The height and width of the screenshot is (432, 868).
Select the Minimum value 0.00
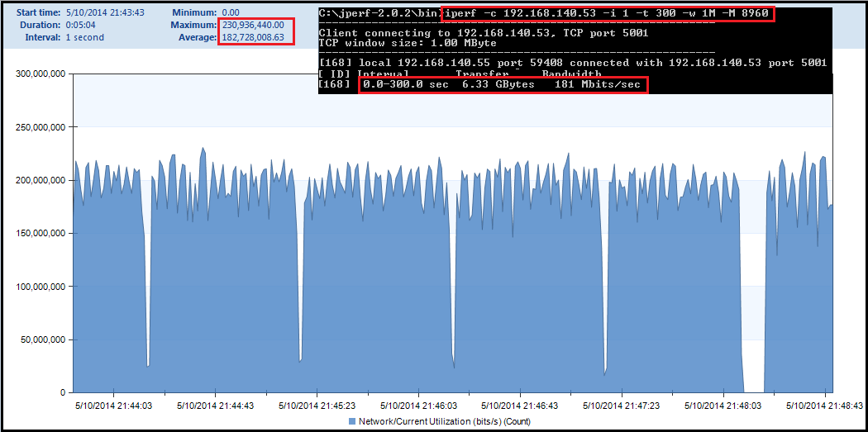coord(231,13)
